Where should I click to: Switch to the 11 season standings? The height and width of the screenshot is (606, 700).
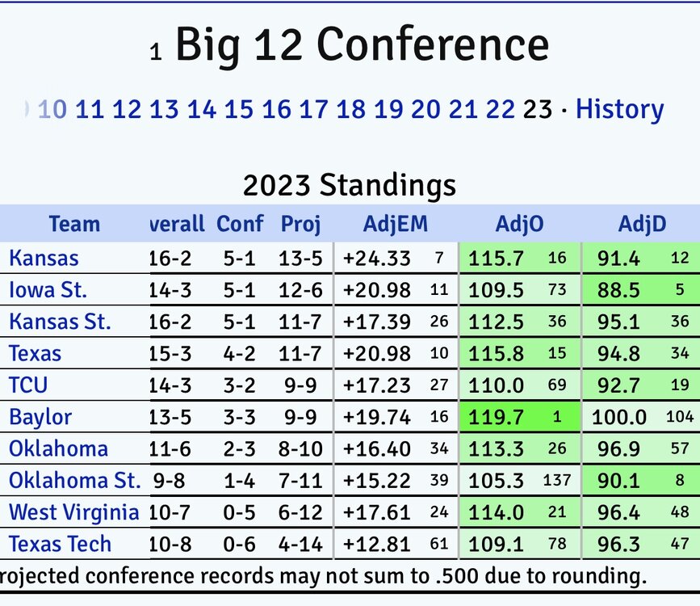click(89, 109)
